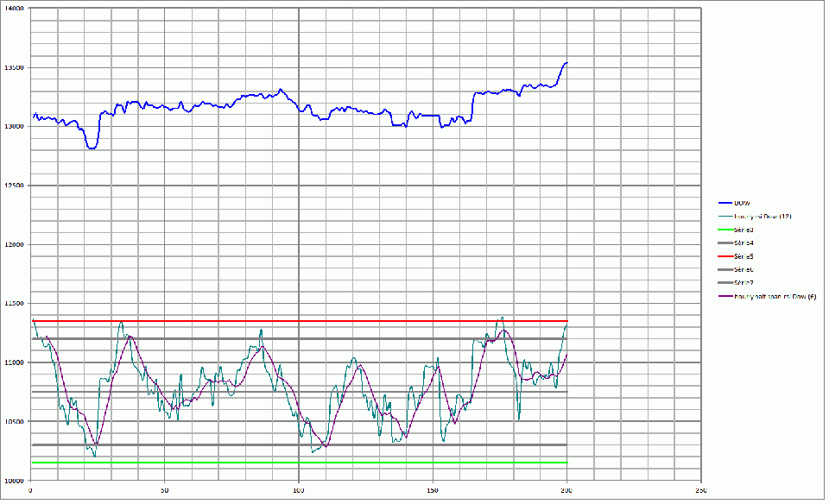Select the red horizontal line near 11350
This screenshot has width=829, height=504.
pos(300,321)
